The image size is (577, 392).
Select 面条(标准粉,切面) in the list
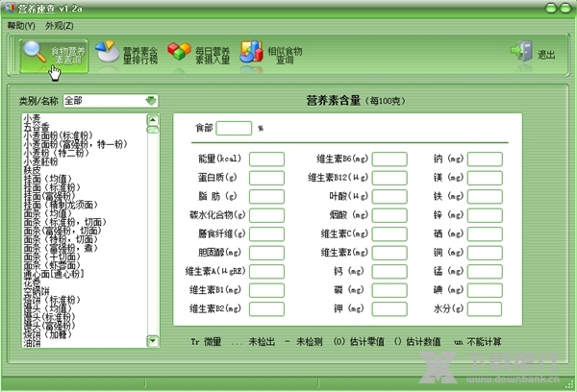(64, 222)
